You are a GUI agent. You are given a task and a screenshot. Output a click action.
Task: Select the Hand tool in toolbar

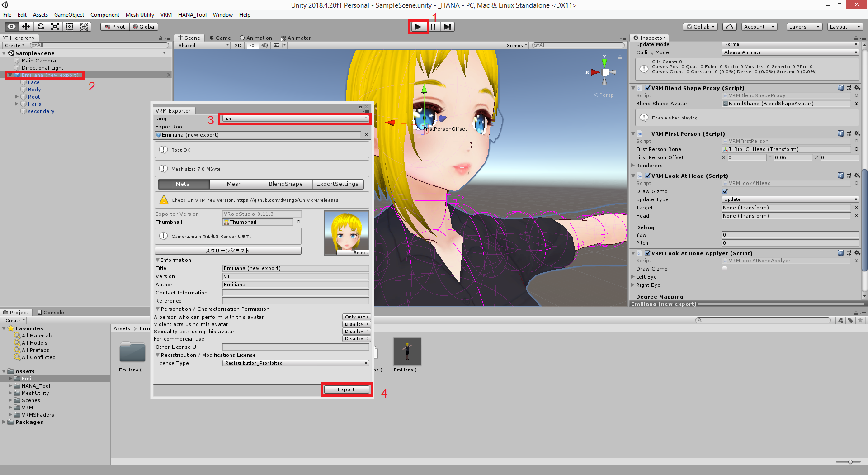point(11,27)
